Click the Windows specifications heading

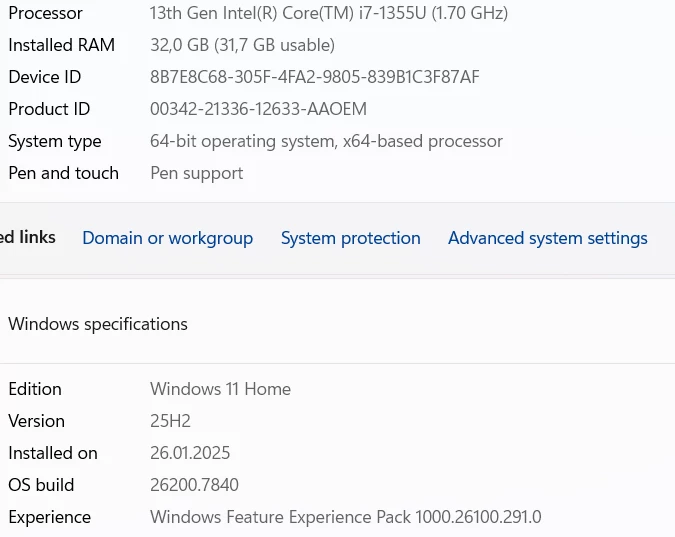98,324
